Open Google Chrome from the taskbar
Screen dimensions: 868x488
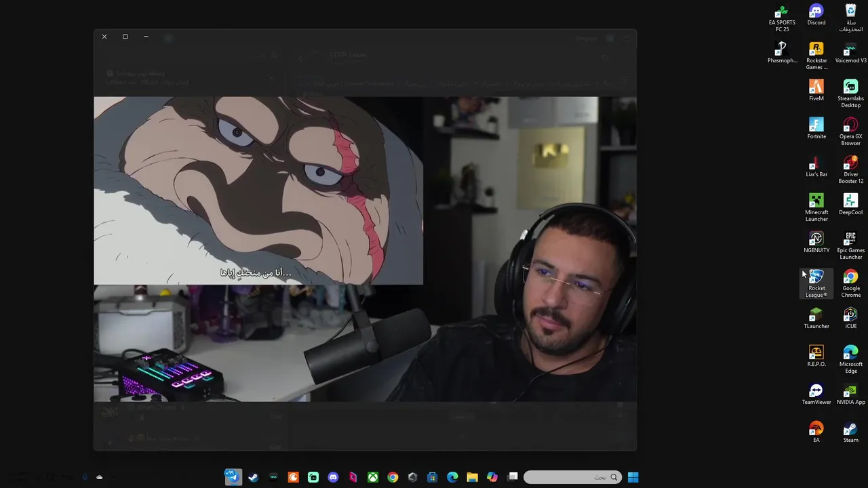tap(393, 477)
